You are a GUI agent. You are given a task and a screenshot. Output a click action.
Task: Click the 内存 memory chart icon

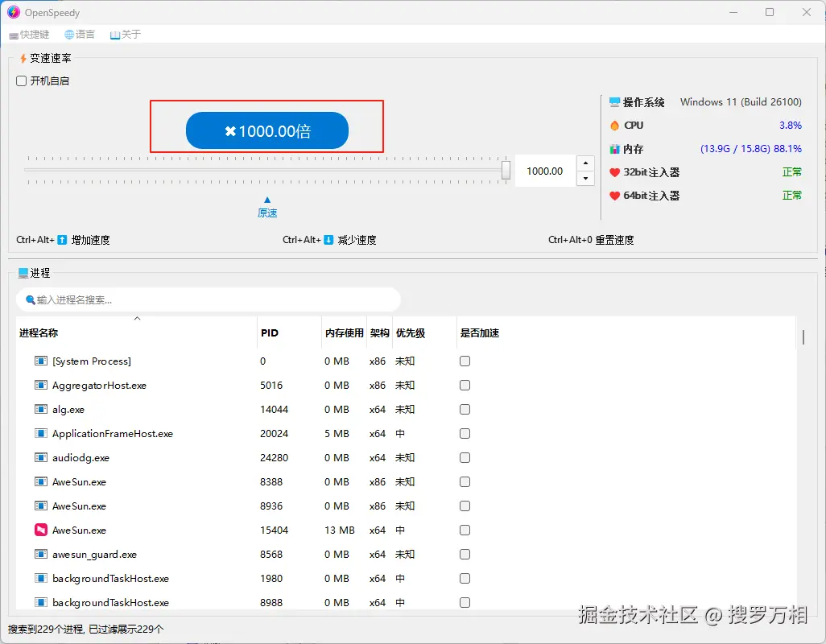click(x=614, y=149)
